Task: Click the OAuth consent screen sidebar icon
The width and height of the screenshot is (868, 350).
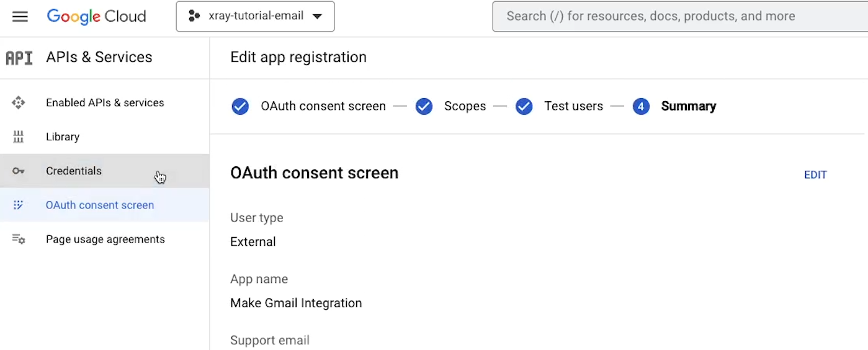Action: point(19,205)
